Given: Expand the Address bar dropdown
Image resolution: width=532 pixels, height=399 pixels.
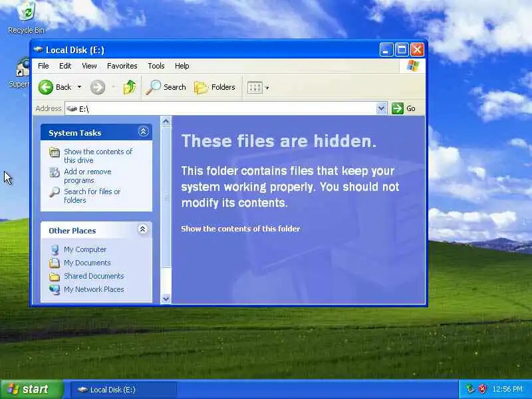Looking at the screenshot, I should 381,108.
